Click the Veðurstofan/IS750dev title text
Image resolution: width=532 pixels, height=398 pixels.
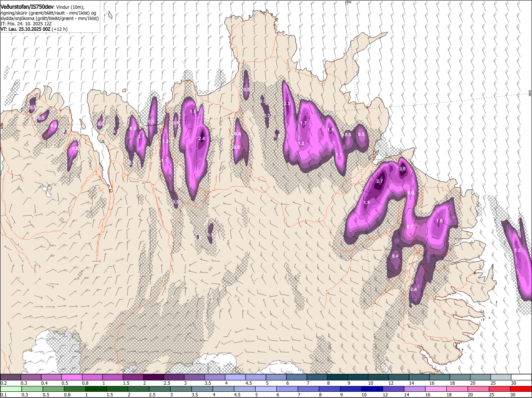(27, 7)
